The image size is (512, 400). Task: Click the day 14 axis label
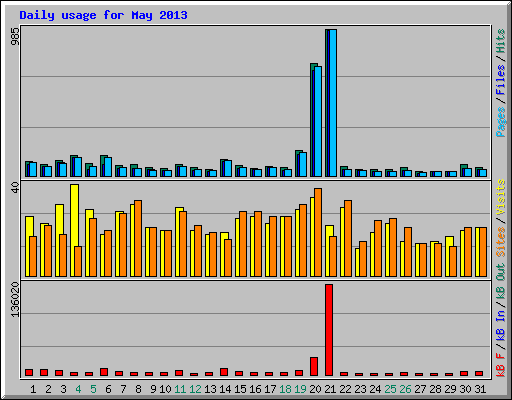click(225, 389)
